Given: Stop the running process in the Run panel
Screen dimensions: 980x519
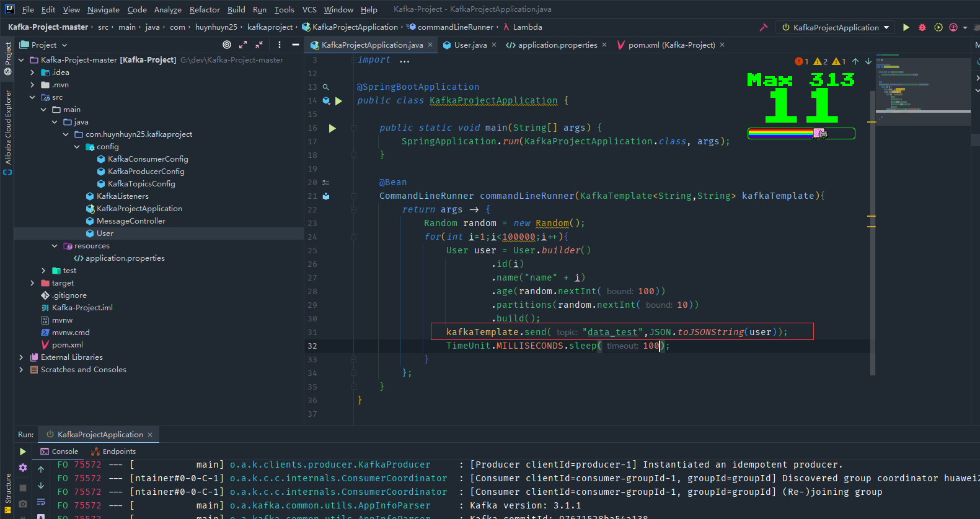Looking at the screenshot, I should pyautogui.click(x=23, y=488).
